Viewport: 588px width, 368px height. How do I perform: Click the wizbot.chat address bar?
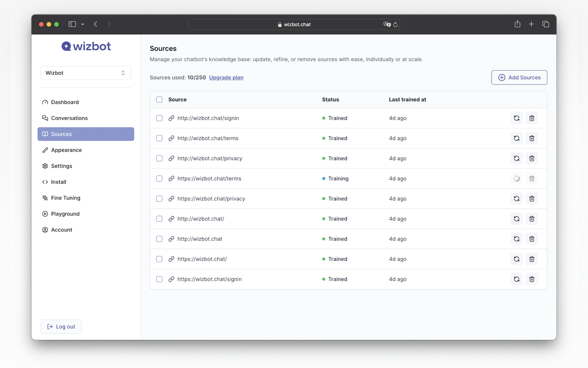tap(294, 24)
